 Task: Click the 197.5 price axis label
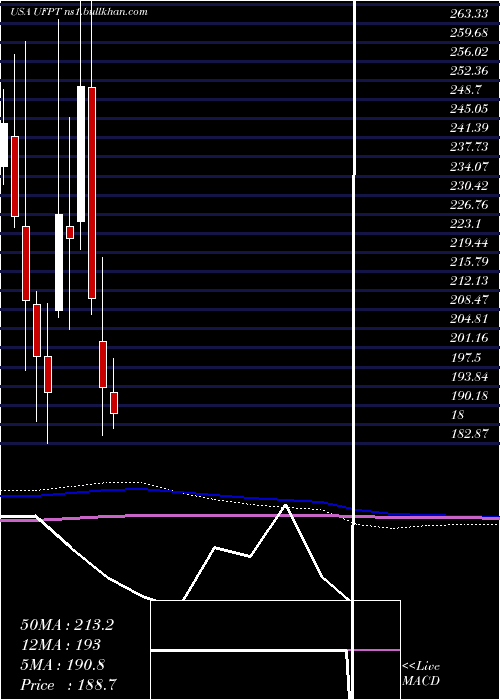465,357
